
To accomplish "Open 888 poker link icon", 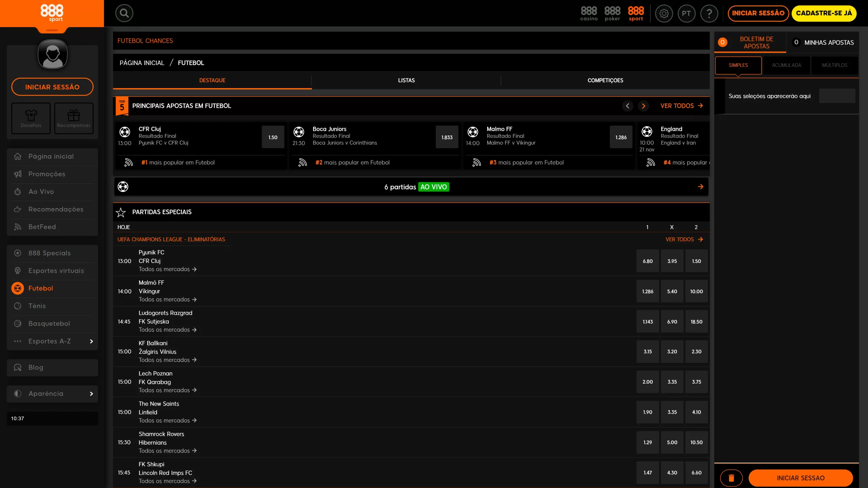I will (x=612, y=13).
